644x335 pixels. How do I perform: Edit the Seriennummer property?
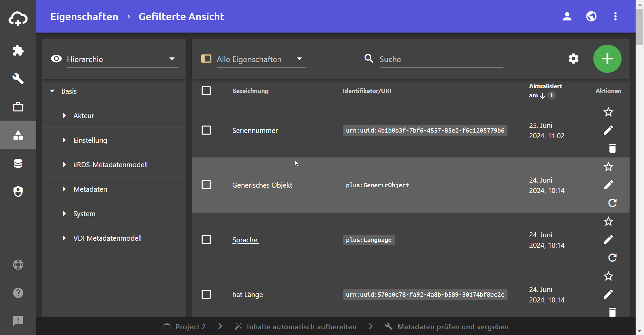pos(608,130)
